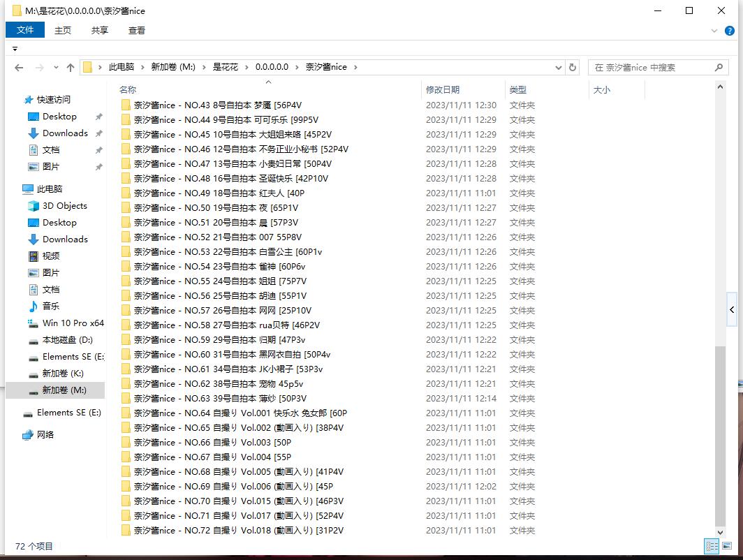743x560 pixels.
Task: Select folder icon for NO.43 row
Action: [x=126, y=105]
